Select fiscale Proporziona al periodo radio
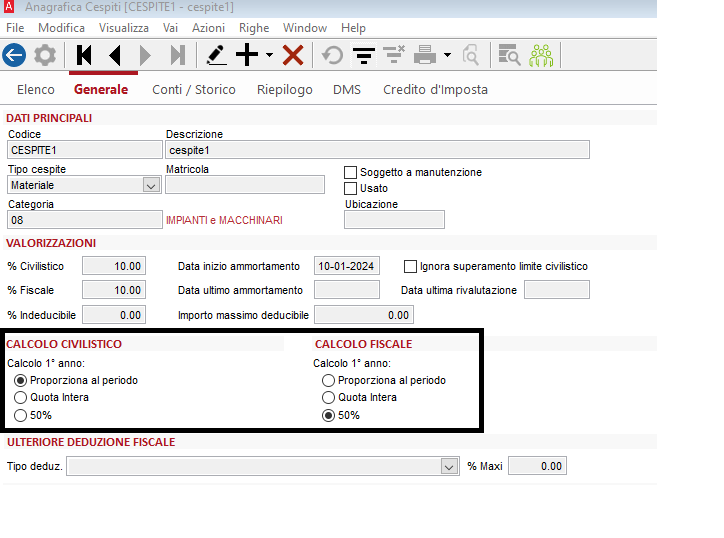Image resolution: width=724 pixels, height=538 pixels. pos(328,381)
